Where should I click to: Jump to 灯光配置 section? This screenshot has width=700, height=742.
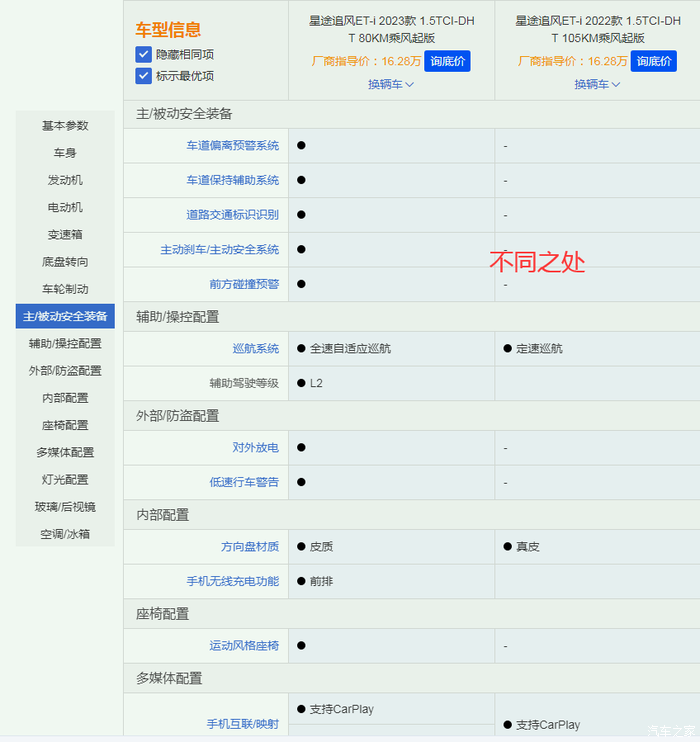65,480
